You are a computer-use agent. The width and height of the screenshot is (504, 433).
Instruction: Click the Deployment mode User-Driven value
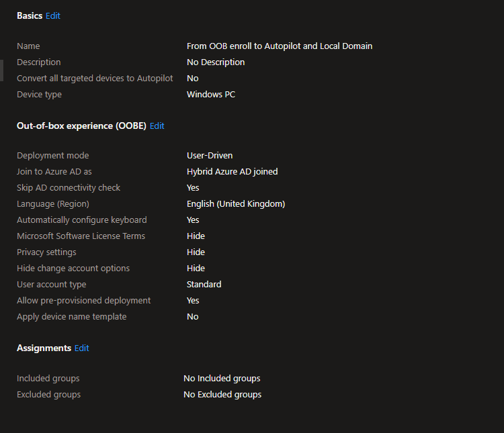[x=210, y=156]
